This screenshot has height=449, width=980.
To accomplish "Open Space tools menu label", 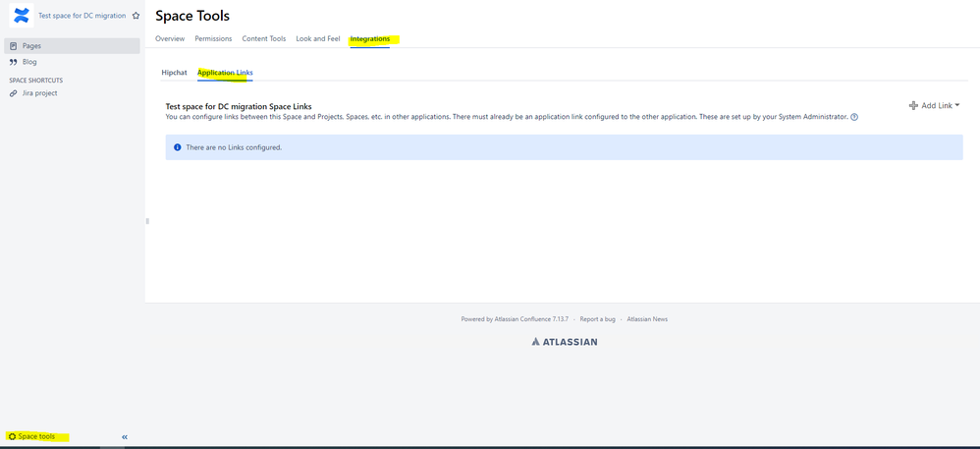I will point(36,436).
